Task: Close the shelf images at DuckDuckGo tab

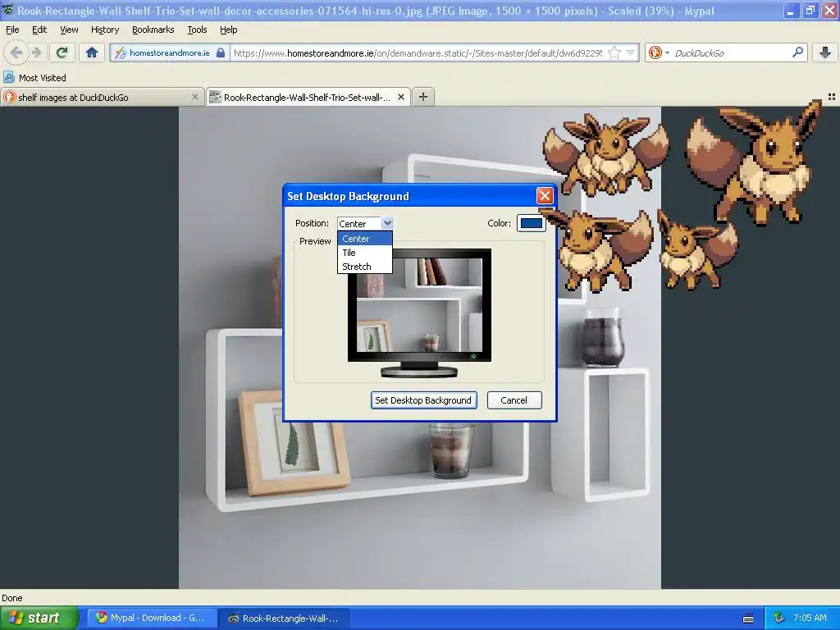Action: [195, 97]
